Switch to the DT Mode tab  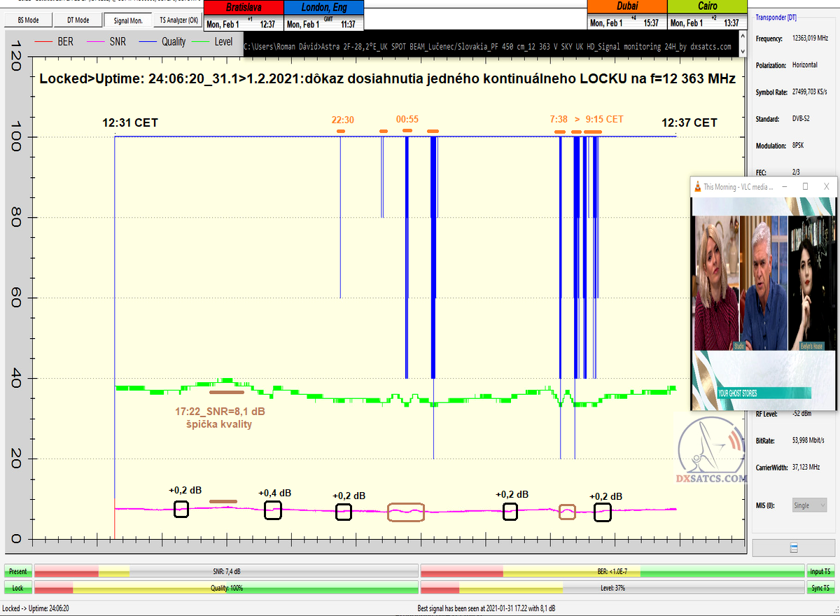point(78,20)
